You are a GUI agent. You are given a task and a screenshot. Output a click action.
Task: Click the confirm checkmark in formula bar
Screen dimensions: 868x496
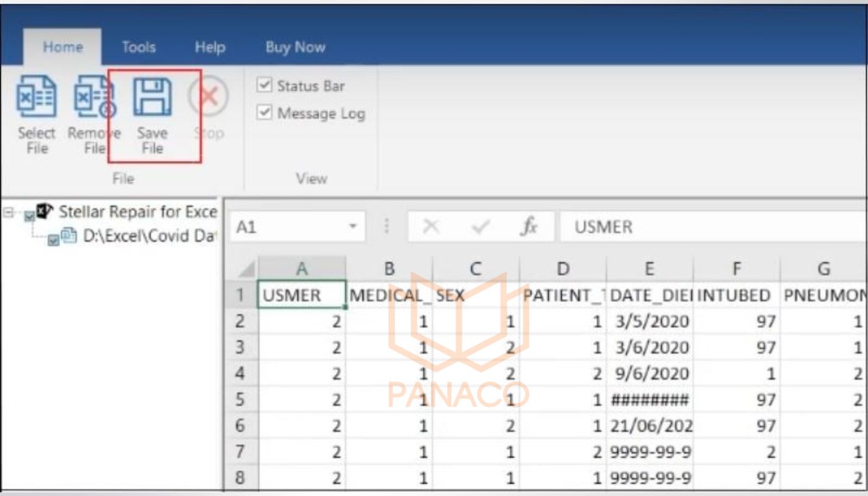(480, 227)
